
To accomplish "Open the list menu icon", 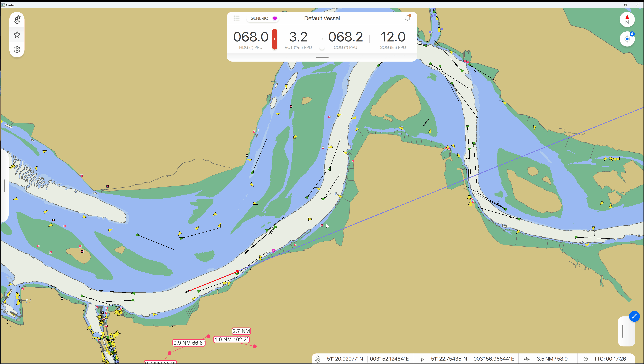I will 236,18.
